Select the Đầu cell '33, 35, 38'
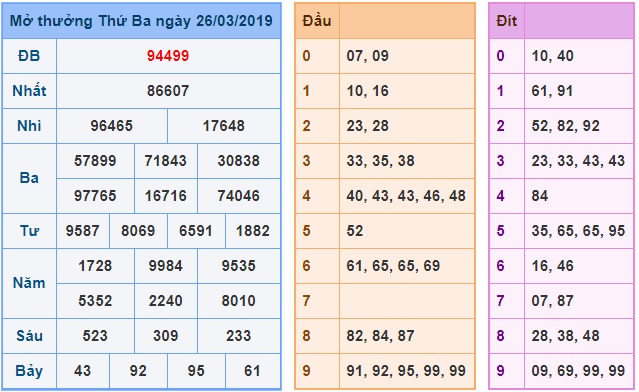 [x=407, y=161]
